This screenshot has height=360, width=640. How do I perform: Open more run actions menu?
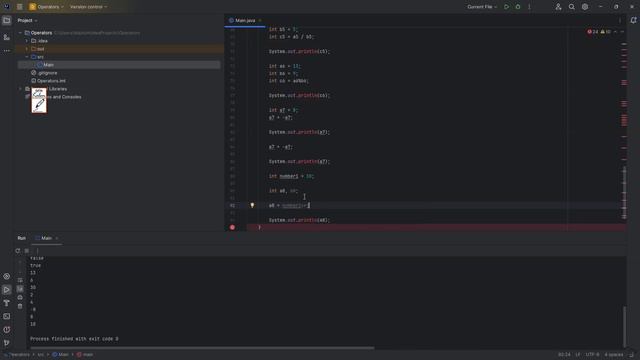[529, 7]
